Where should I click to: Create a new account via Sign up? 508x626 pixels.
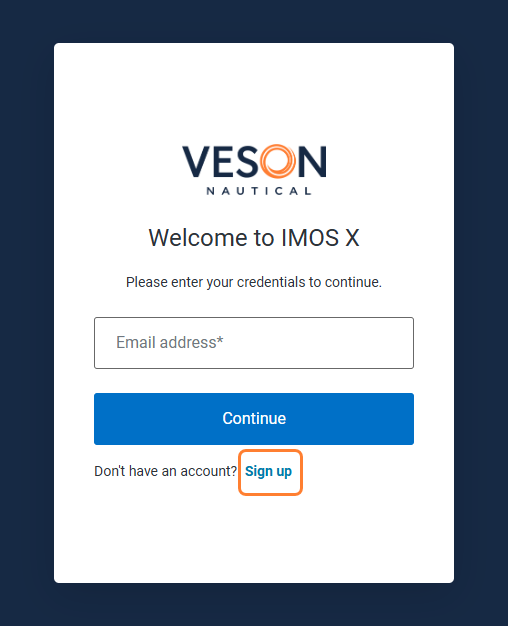click(x=268, y=471)
